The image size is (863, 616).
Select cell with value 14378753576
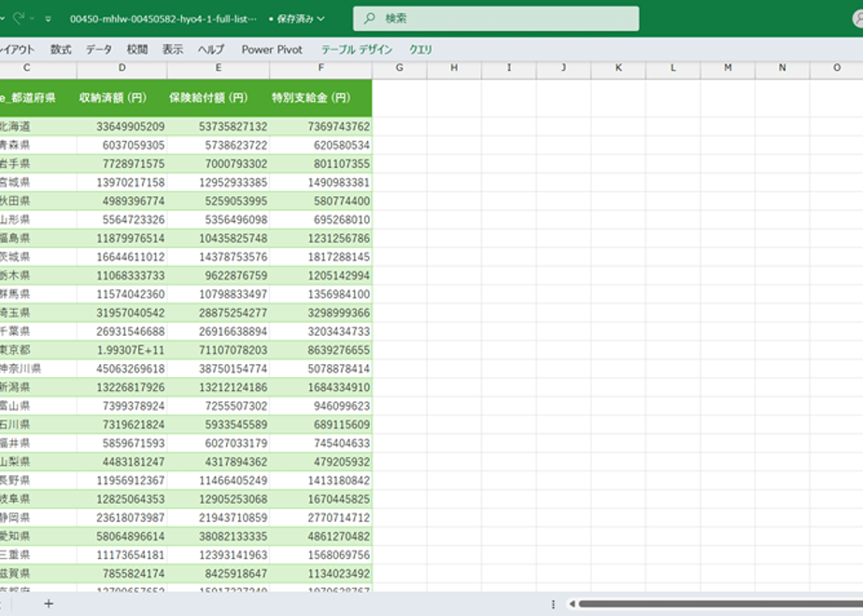click(x=219, y=258)
